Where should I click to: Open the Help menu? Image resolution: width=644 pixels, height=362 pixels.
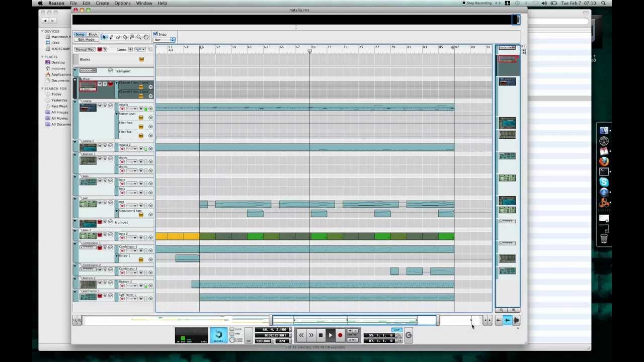tap(162, 3)
